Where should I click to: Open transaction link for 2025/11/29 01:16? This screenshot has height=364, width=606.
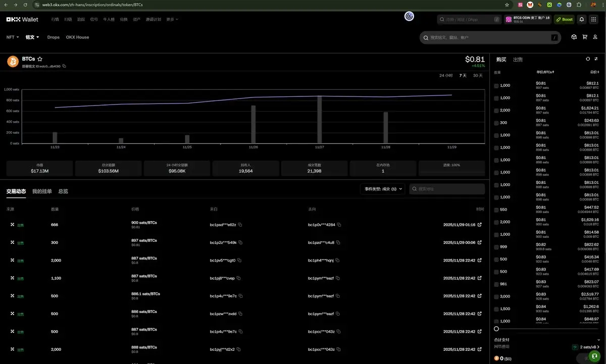click(x=480, y=225)
